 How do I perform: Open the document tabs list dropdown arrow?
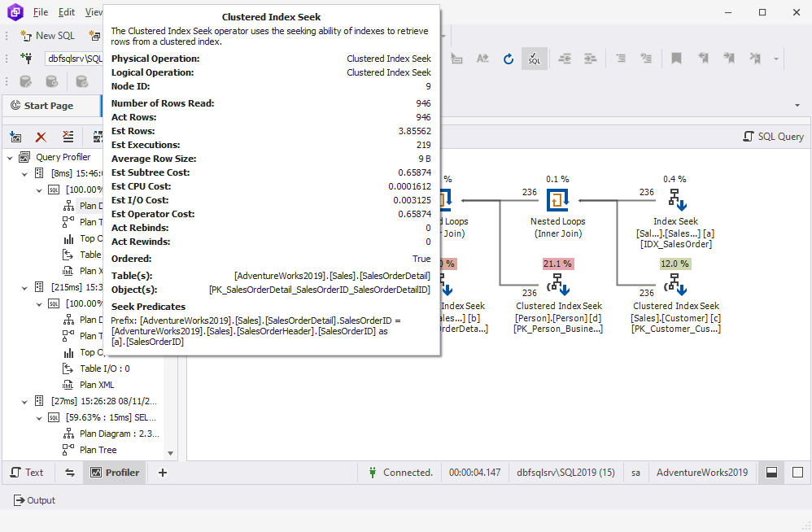797,106
